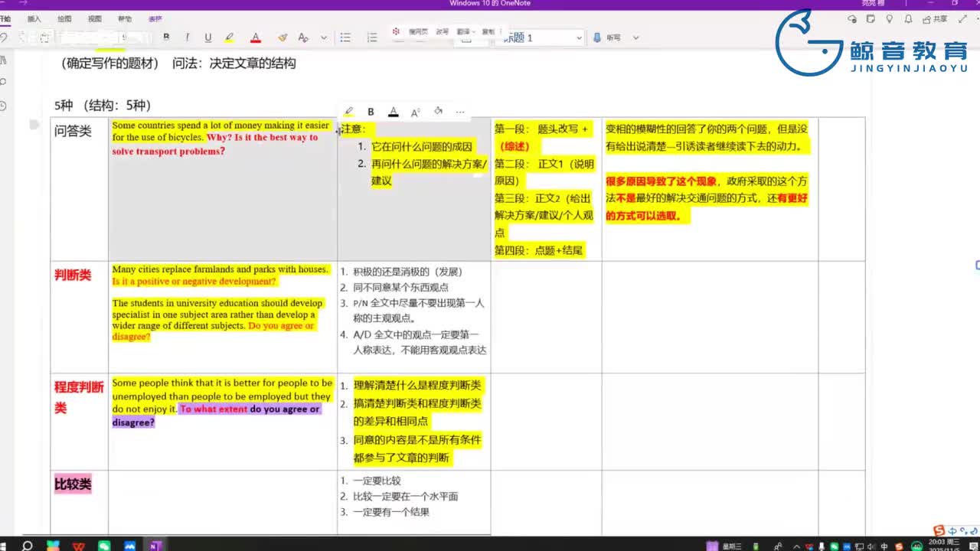Switch to the 开始 ribbon tab
This screenshot has height=551, width=980.
click(5, 18)
